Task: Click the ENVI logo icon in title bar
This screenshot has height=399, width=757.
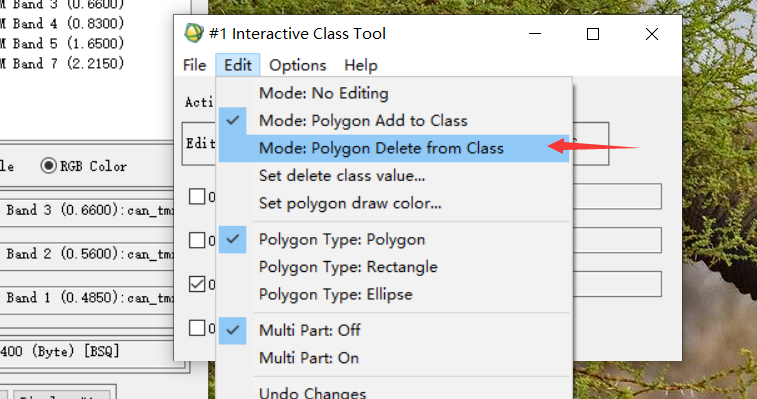Action: (x=194, y=33)
